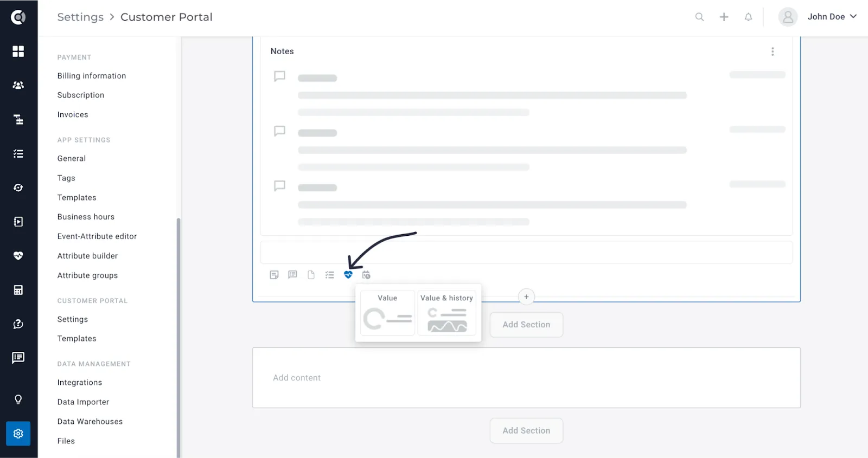Click the Add content field

tap(526, 378)
